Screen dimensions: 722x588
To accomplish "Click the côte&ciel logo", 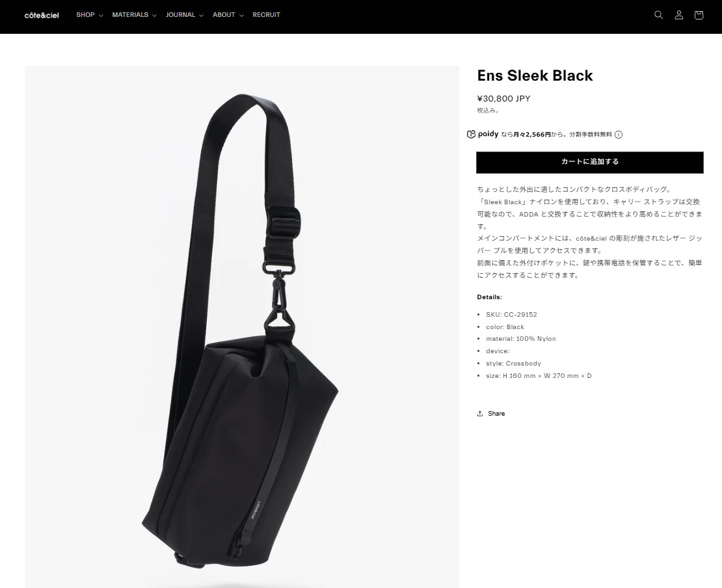I will point(42,15).
